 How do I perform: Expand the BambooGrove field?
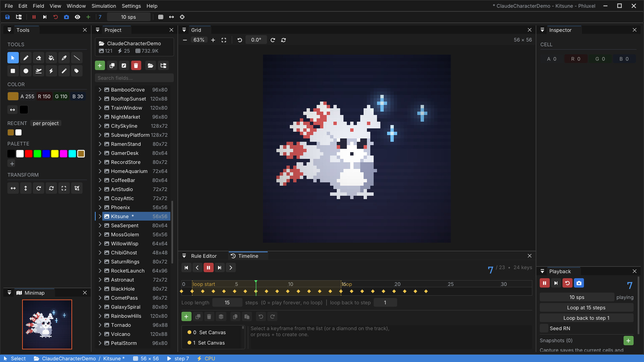100,89
